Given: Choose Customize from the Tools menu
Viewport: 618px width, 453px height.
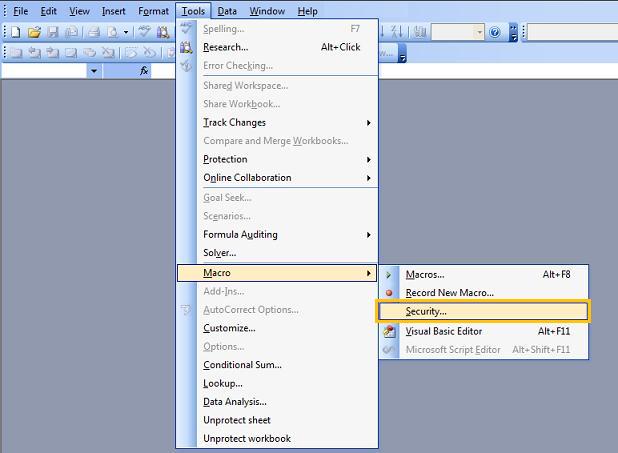Looking at the screenshot, I should tap(229, 328).
